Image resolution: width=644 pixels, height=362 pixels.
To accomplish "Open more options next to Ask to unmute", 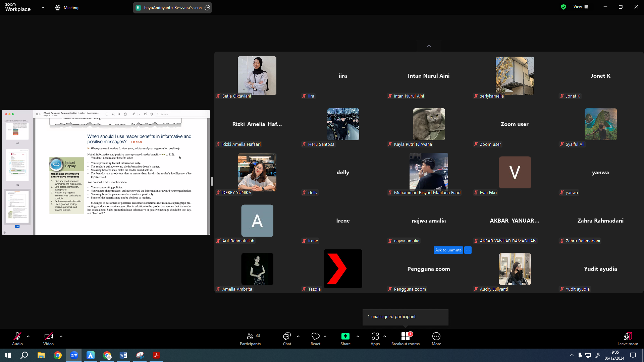I will [x=468, y=250].
